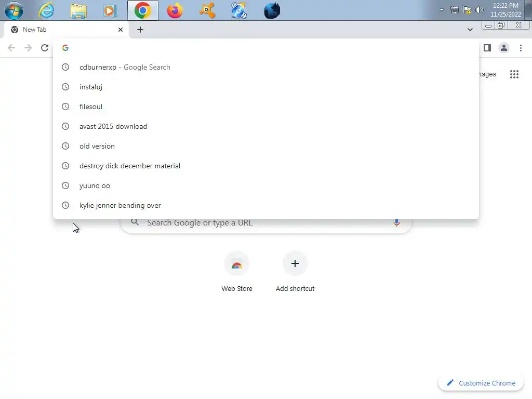This screenshot has height=399, width=532.
Task: Open the tab search chevron
Action: click(470, 30)
